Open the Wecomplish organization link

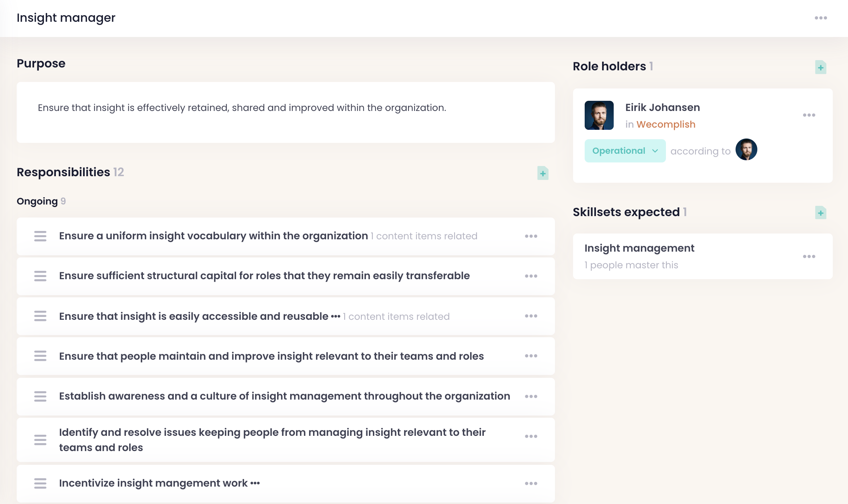point(666,124)
